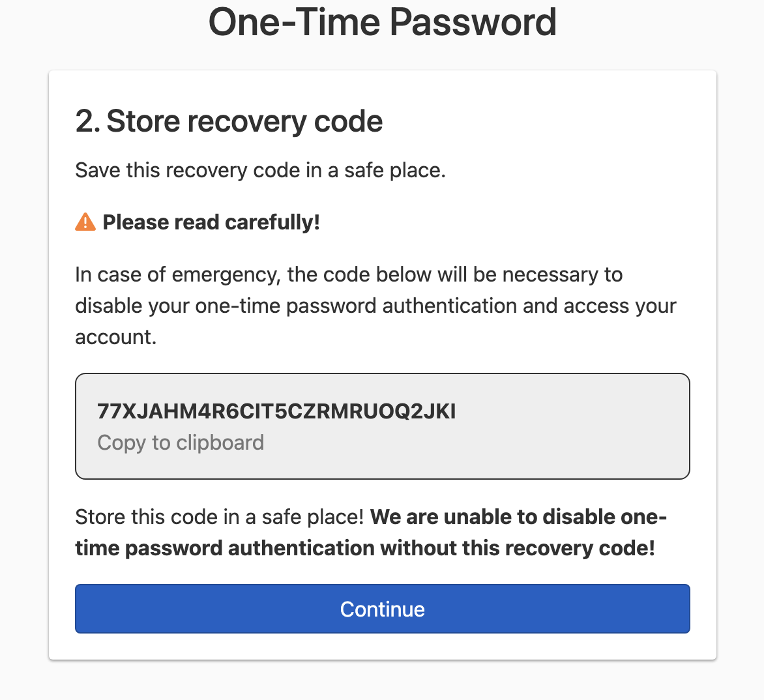This screenshot has height=700, width=764.
Task: Select the alert icon beside 'Please read carefully!'
Action: (x=85, y=222)
